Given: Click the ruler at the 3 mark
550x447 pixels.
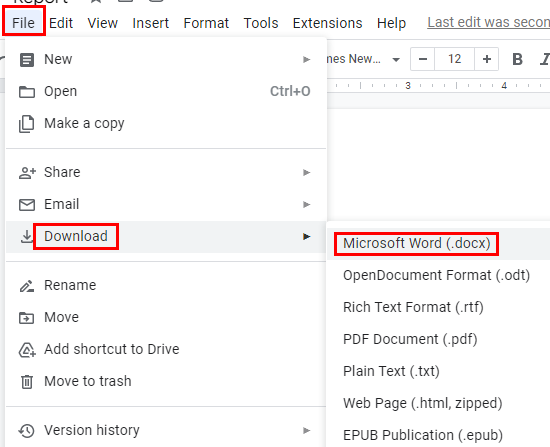Looking at the screenshot, I should 408,85.
